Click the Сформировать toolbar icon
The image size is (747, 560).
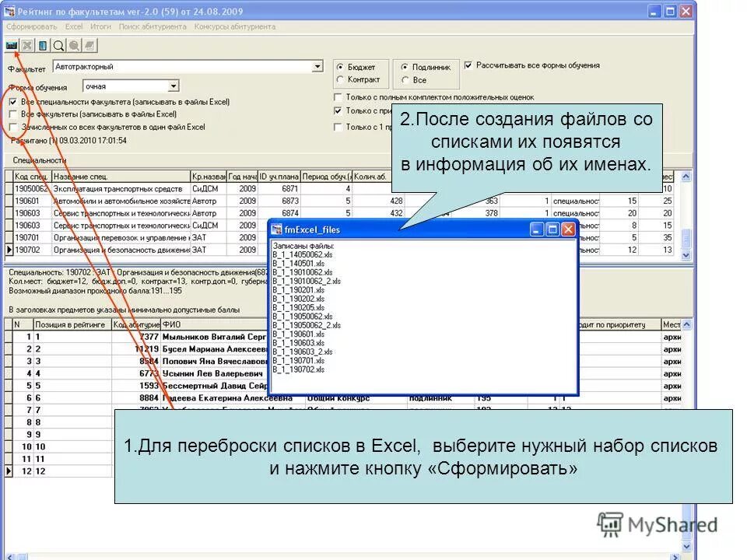point(12,46)
